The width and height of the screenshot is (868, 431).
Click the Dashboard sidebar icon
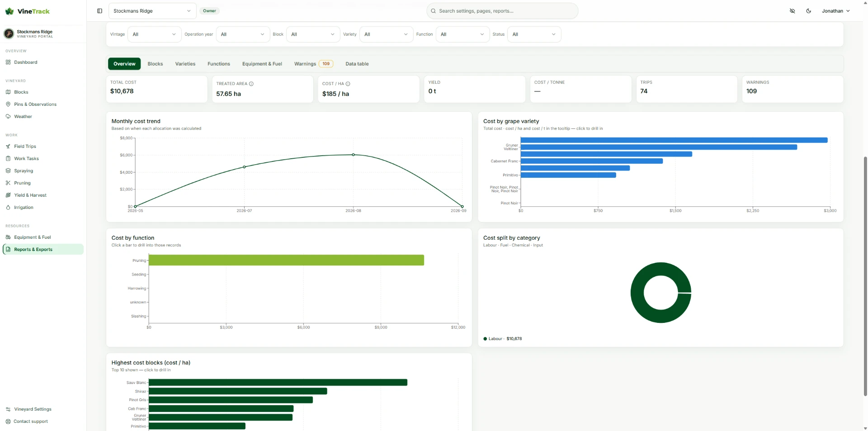point(8,62)
